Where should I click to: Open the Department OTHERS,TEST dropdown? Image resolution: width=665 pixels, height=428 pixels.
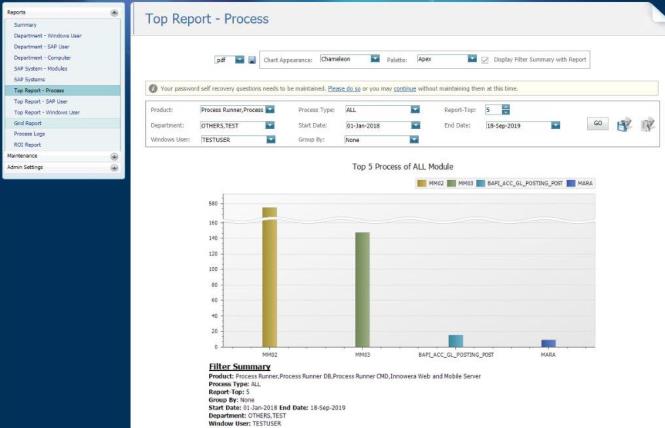point(270,125)
